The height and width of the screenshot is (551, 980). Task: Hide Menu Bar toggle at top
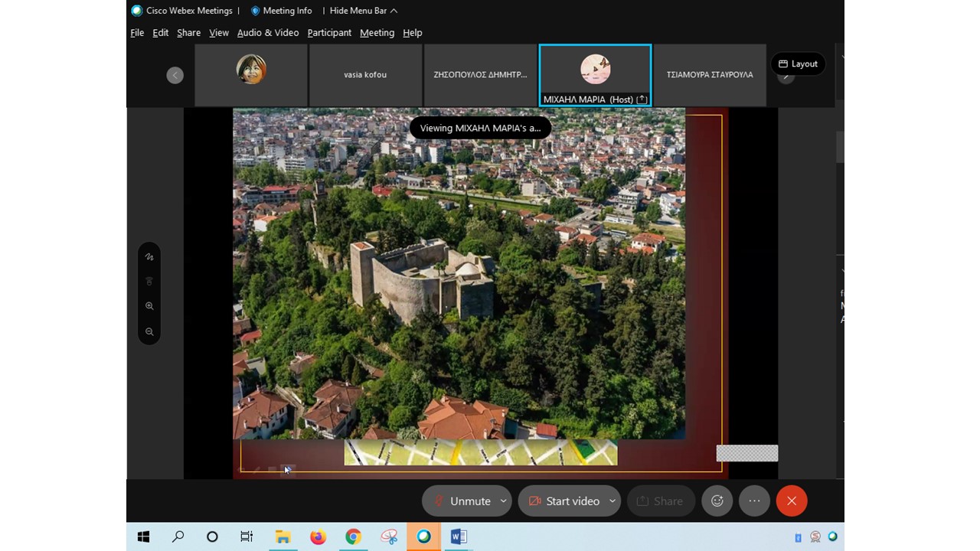[364, 11]
